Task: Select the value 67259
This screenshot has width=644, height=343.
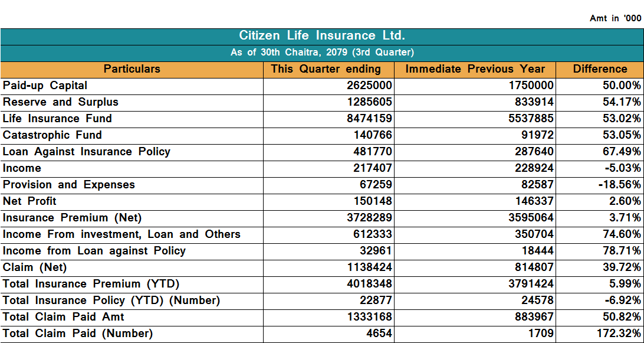Action: click(376, 185)
